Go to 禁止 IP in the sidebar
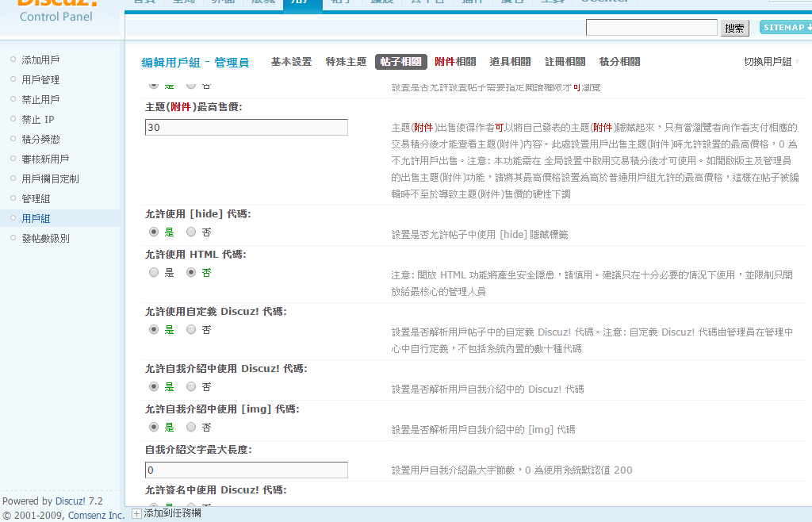Screen dimensions: 812x522 pos(38,119)
